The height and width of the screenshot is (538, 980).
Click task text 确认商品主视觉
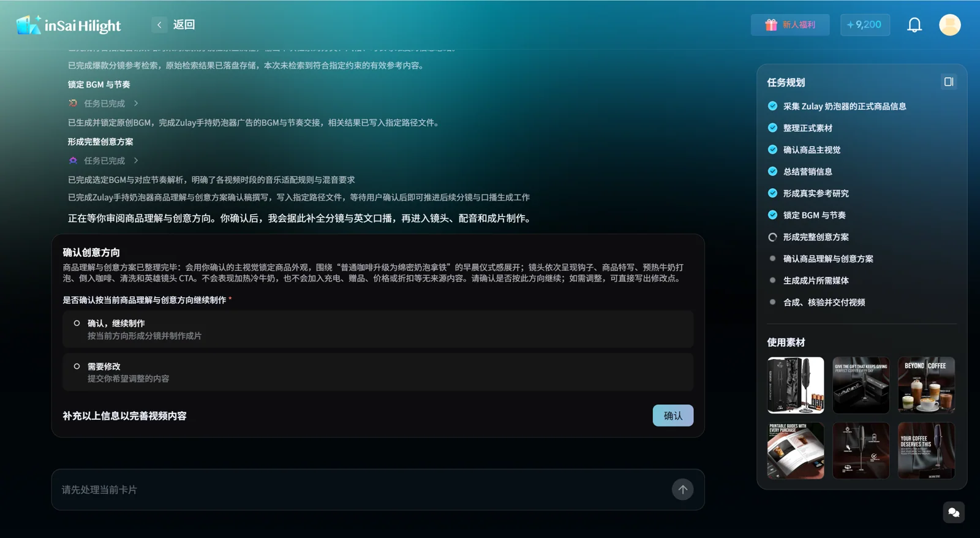tap(812, 150)
